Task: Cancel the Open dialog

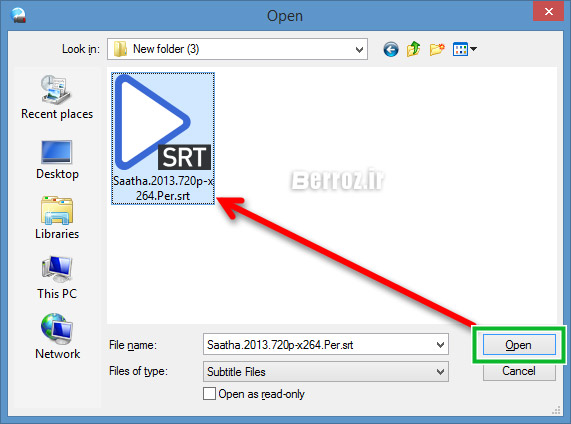Action: pyautogui.click(x=519, y=371)
